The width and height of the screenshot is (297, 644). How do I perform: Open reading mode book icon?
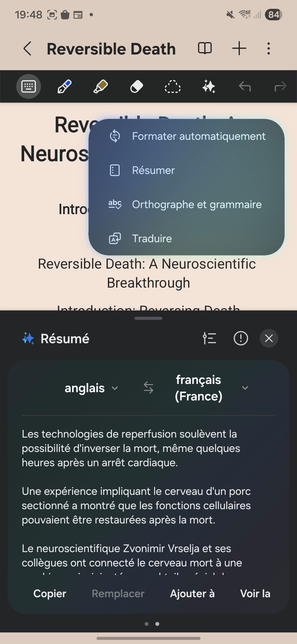pos(205,48)
